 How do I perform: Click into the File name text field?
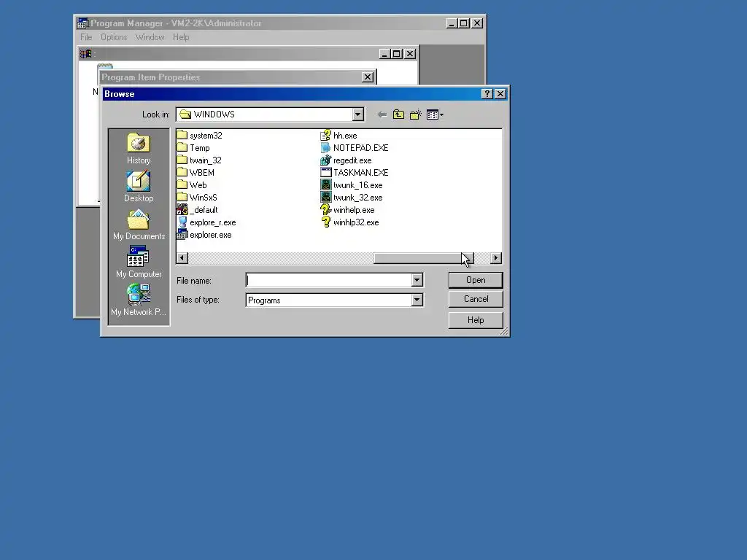tap(329, 280)
